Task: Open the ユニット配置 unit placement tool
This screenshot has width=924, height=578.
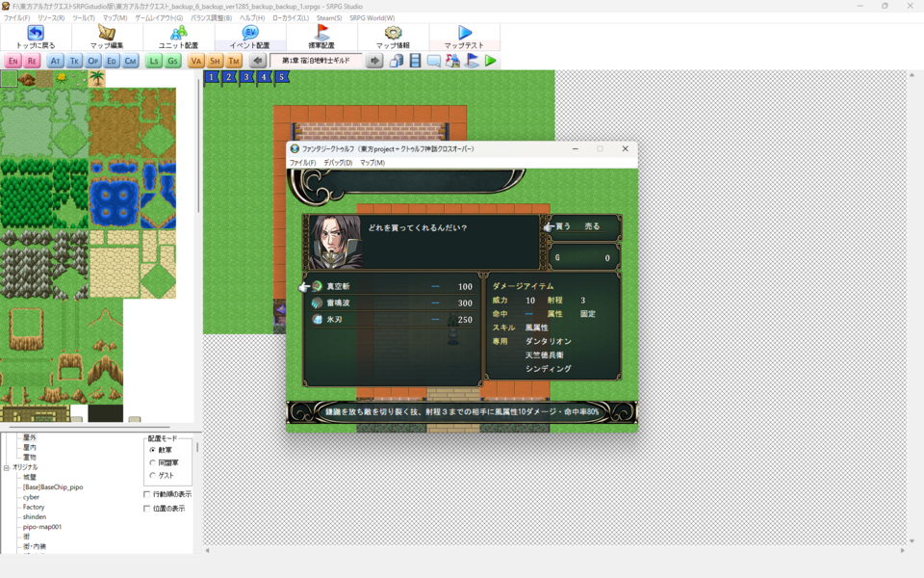Action: (x=178, y=34)
